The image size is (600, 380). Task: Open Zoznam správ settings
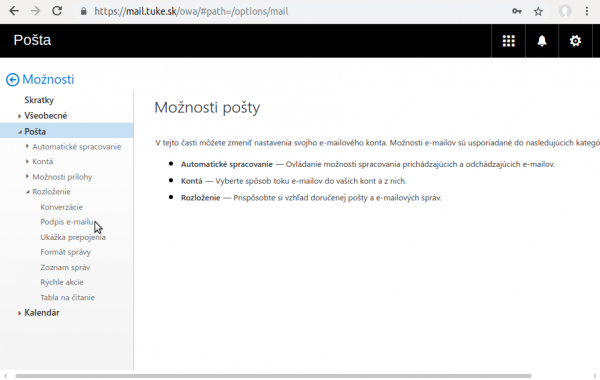point(65,267)
